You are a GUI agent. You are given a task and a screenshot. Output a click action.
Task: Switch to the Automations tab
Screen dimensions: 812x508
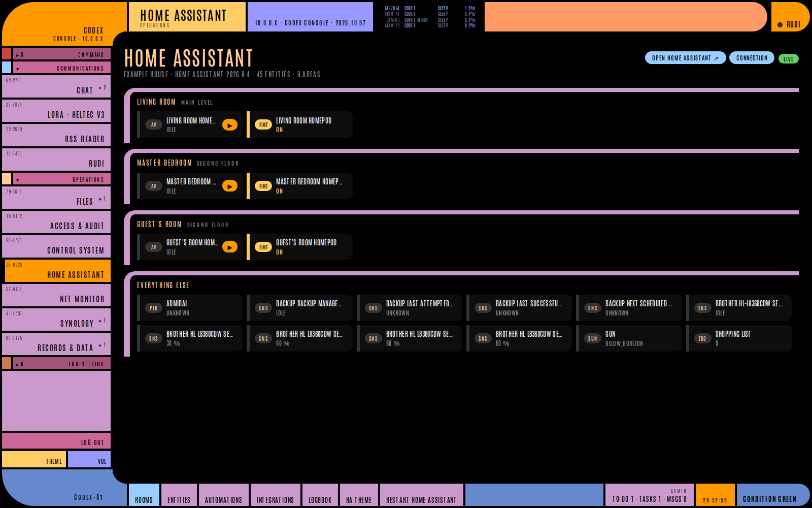224,495
